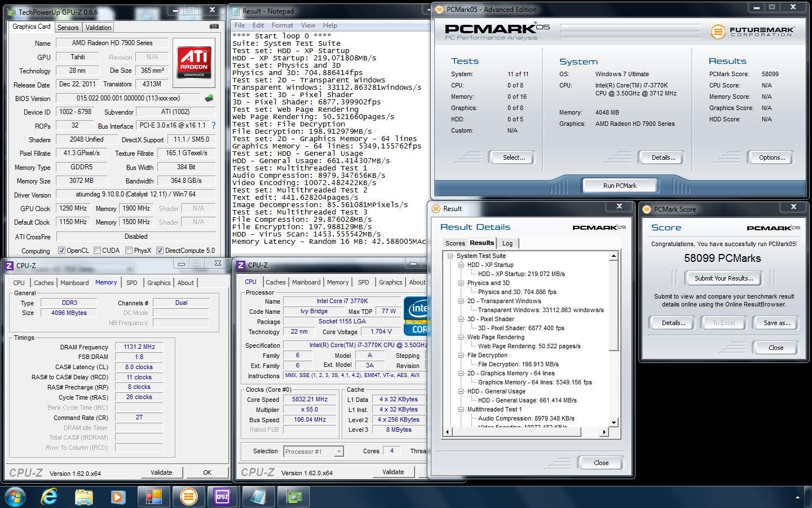Switch to CPU-Z via taskbar icon
Image resolution: width=812 pixels, height=508 pixels.
pos(223,497)
